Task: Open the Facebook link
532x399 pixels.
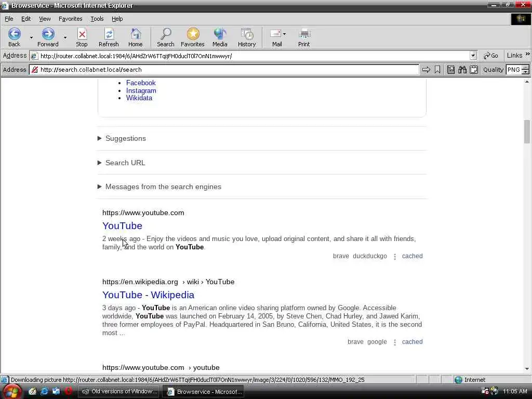Action: [141, 83]
